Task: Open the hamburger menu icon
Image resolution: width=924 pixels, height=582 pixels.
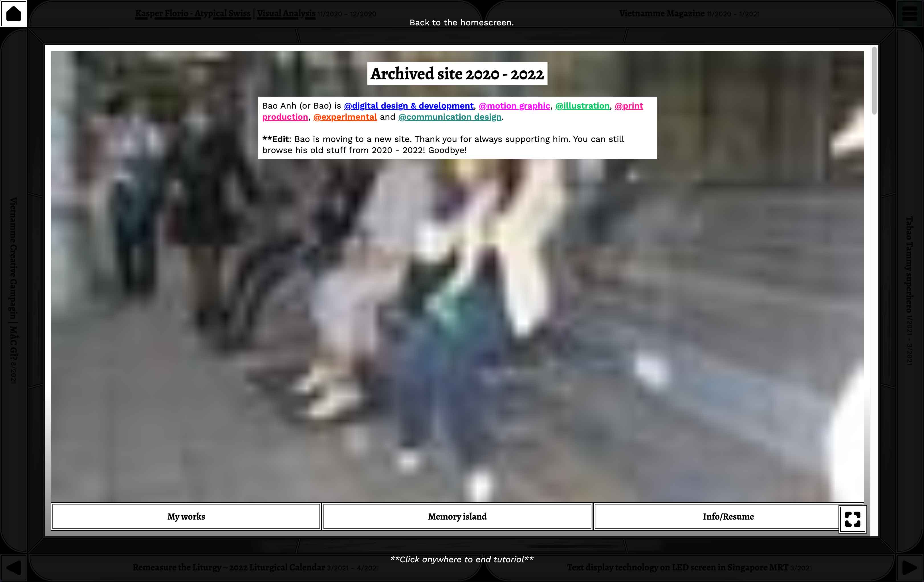Action: pos(910,13)
